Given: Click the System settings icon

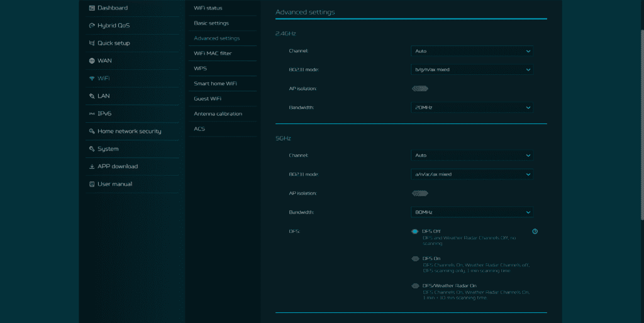Looking at the screenshot, I should coord(92,149).
